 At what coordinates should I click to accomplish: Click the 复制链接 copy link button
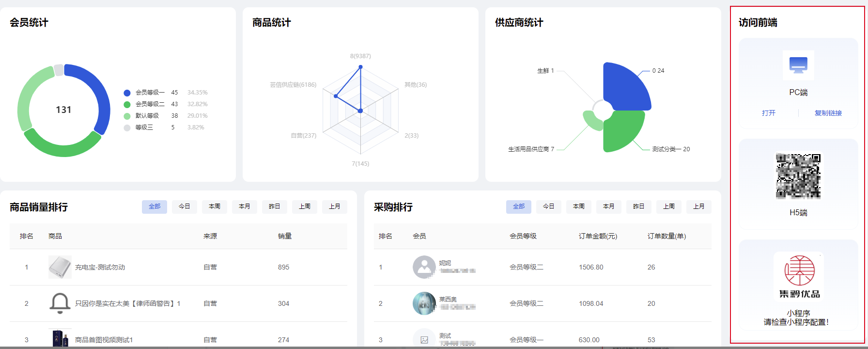(828, 113)
